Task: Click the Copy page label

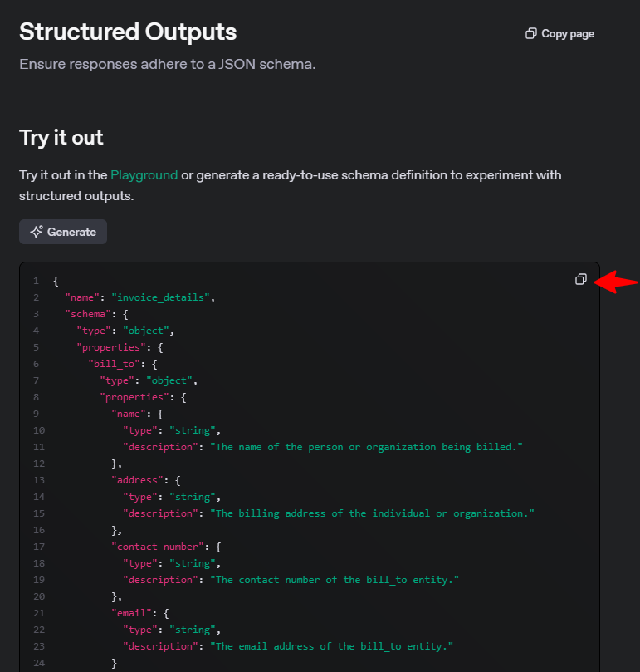Action: tap(568, 34)
